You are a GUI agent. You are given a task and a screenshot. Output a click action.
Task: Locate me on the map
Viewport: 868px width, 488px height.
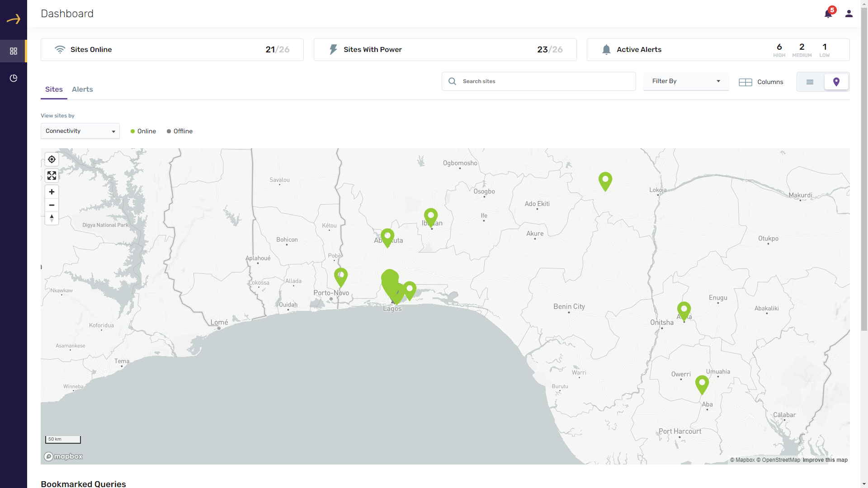(x=52, y=160)
